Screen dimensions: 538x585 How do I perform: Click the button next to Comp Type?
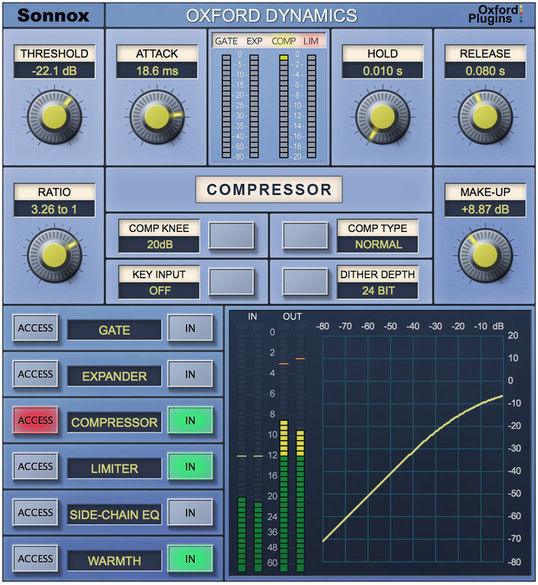305,235
